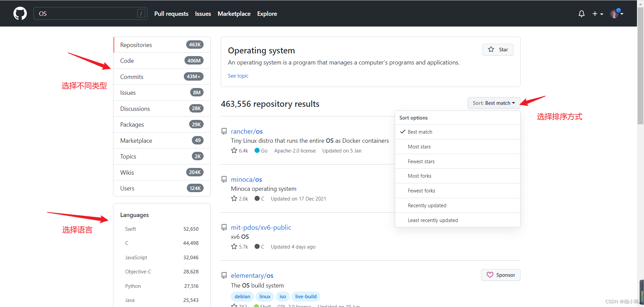Filter results by Swift language
The height and width of the screenshot is (307, 644).
coord(162,229)
